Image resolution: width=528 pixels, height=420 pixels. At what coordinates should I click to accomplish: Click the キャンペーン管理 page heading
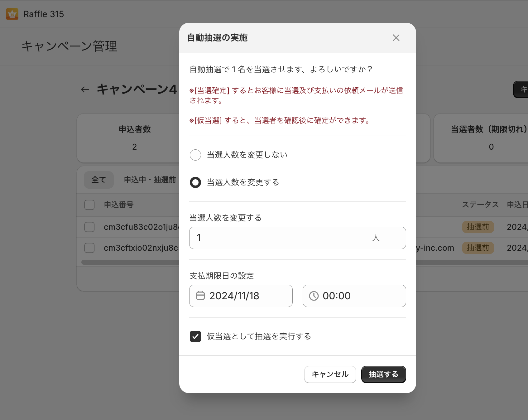(69, 46)
